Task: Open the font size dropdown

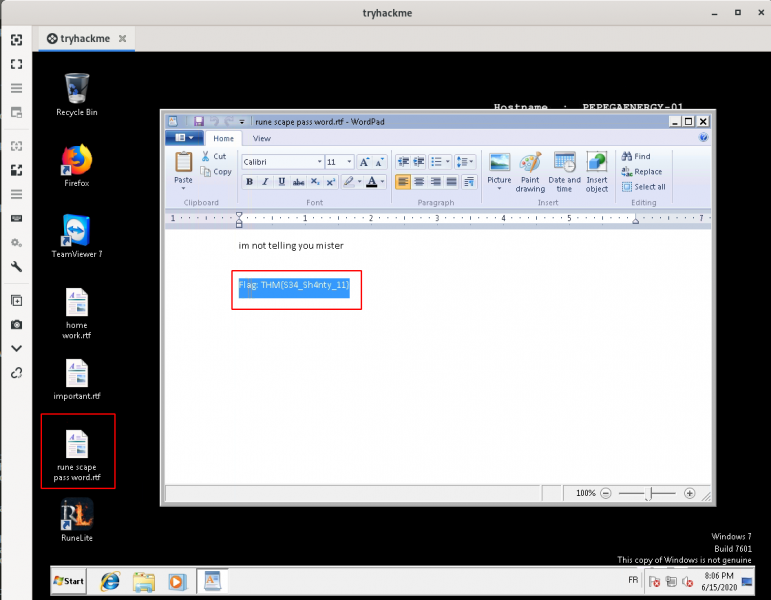Action: coord(349,161)
